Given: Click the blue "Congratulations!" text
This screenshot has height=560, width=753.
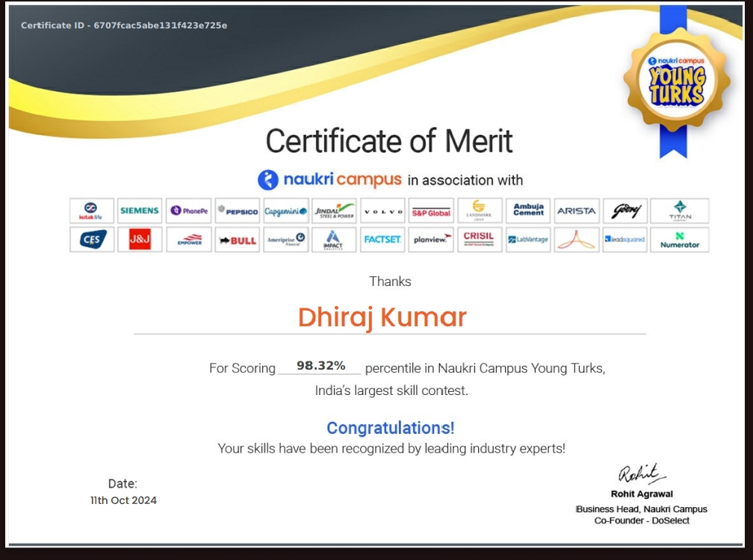Looking at the screenshot, I should pos(391,428).
